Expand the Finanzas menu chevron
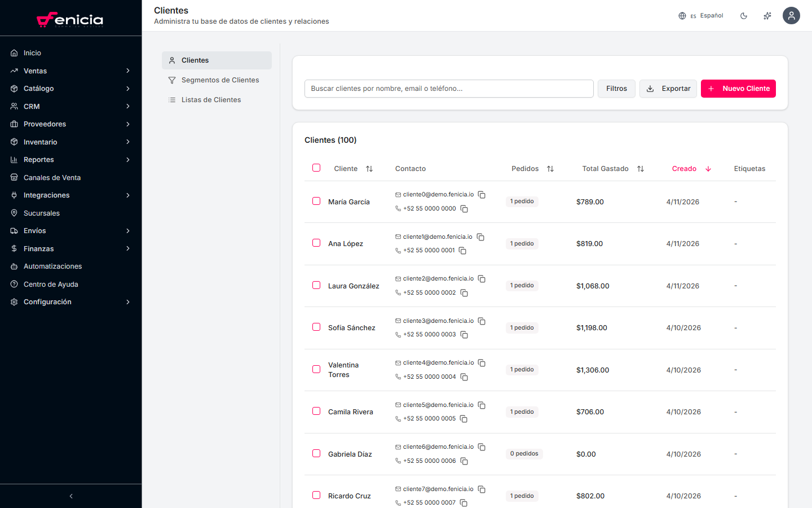The image size is (812, 508). pos(128,248)
